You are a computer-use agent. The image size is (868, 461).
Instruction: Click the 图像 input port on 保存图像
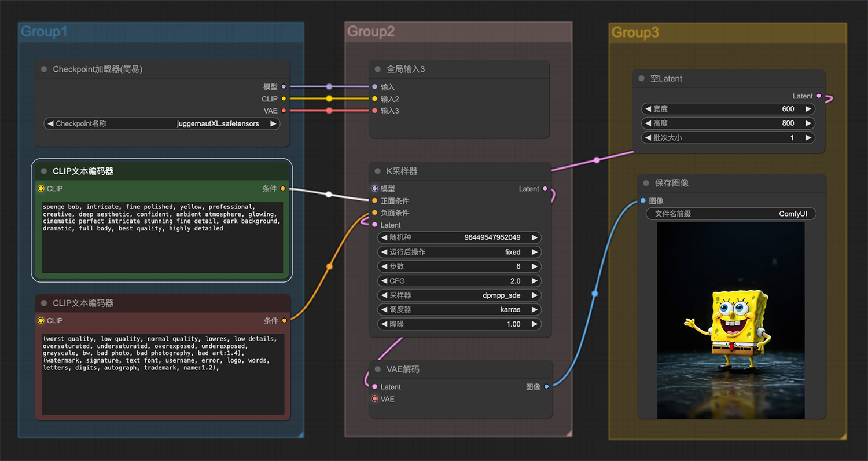coord(643,201)
